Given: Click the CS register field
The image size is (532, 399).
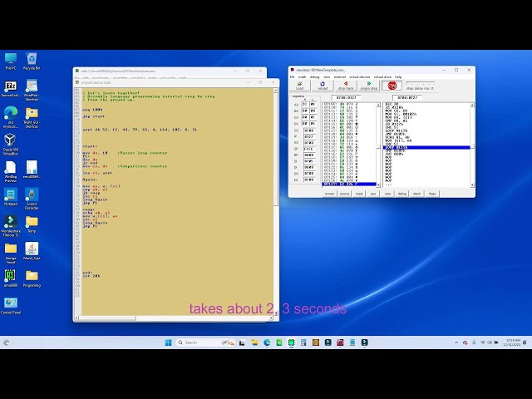Looking at the screenshot, I should [x=308, y=131].
